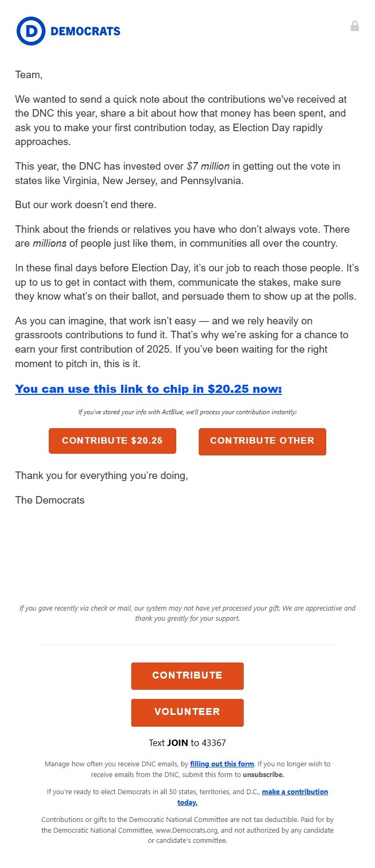Click the paid-for-by footer disclaimer

point(187,830)
